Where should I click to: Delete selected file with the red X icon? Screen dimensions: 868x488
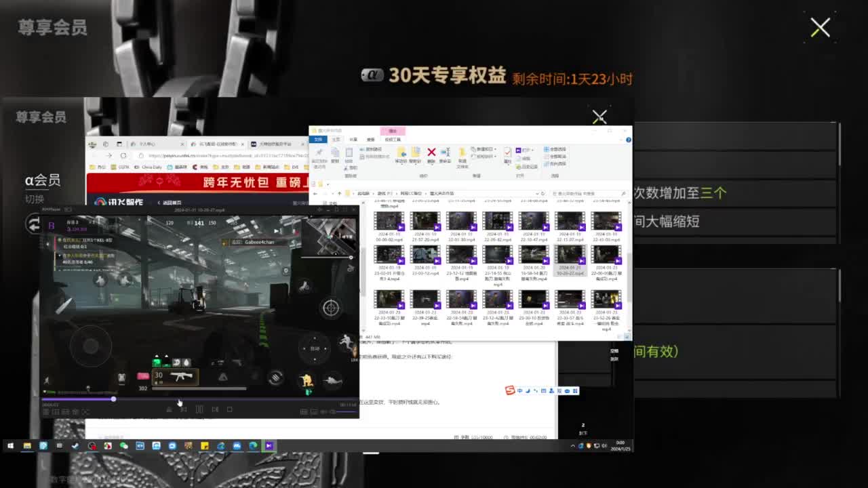point(431,153)
